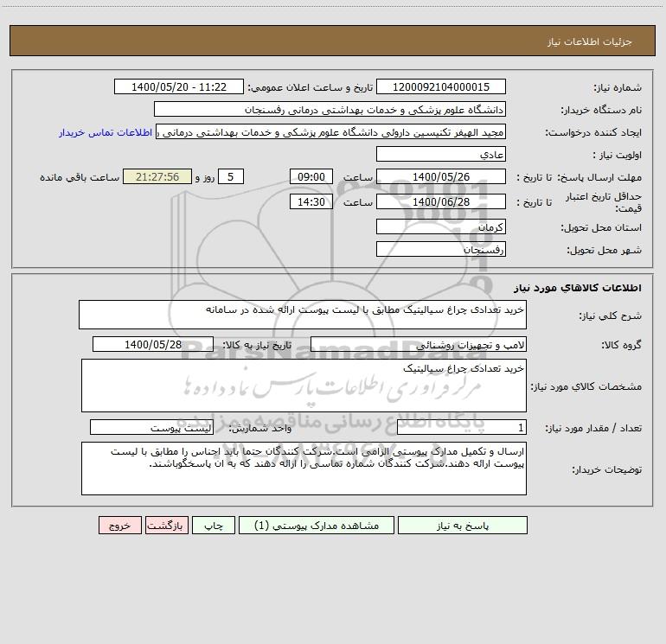This screenshot has height=644, width=666.
Task: Click the buyer organization name field
Action: point(330,109)
